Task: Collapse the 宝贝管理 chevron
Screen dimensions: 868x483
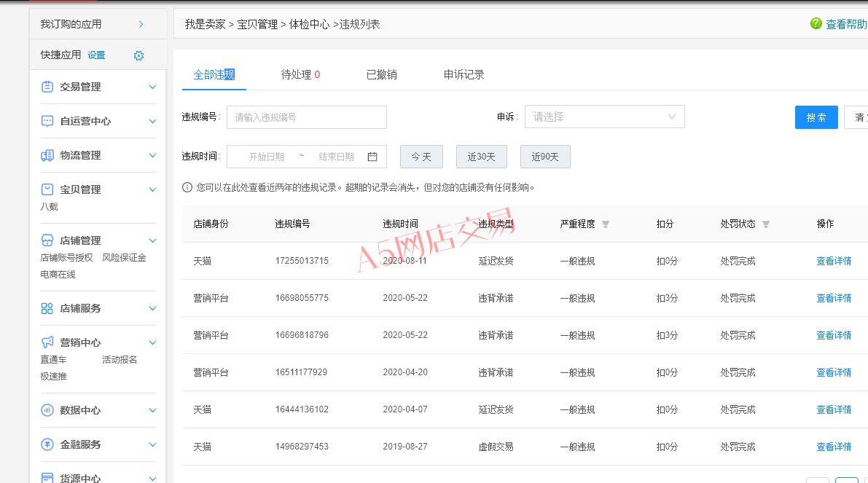Action: [153, 189]
